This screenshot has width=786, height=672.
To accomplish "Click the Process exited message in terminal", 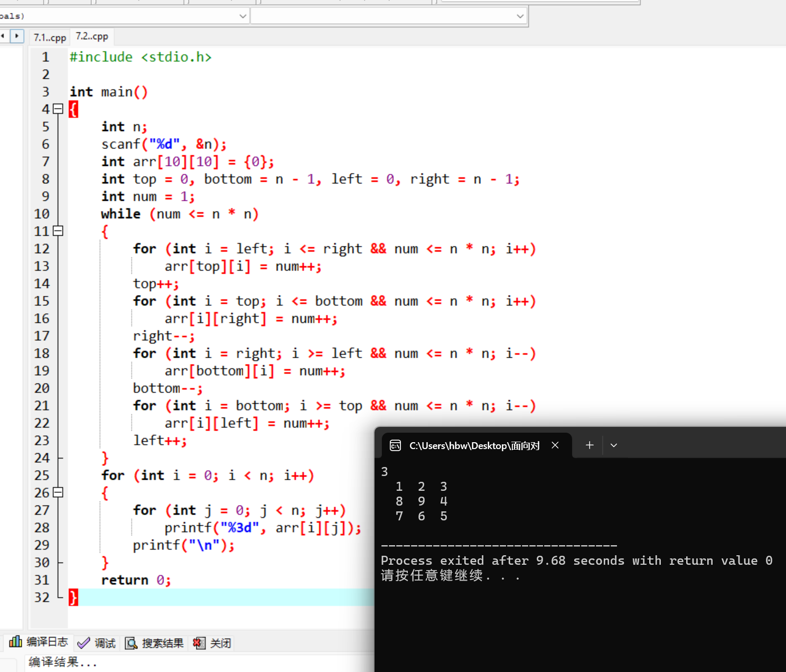I will (576, 561).
